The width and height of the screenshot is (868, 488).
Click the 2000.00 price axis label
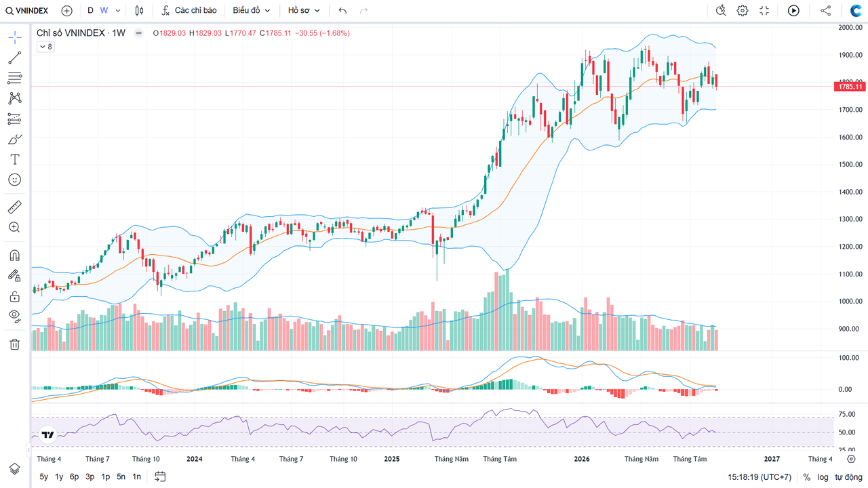point(850,28)
